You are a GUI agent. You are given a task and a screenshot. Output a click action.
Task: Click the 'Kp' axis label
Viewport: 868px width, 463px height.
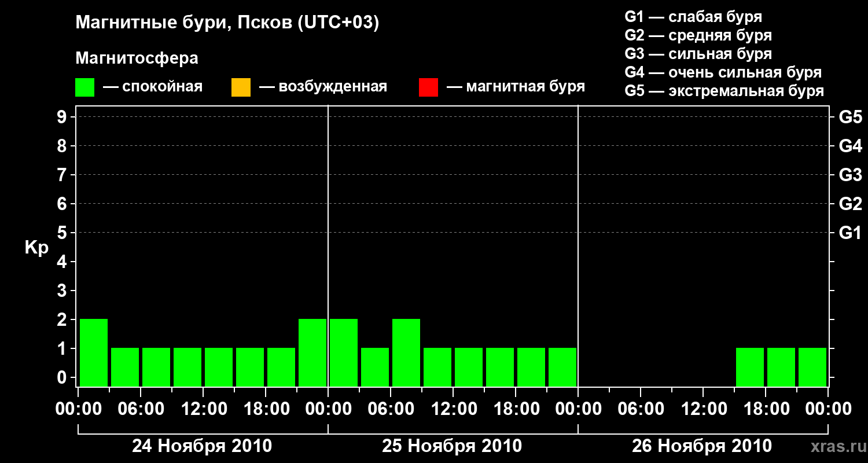[36, 248]
